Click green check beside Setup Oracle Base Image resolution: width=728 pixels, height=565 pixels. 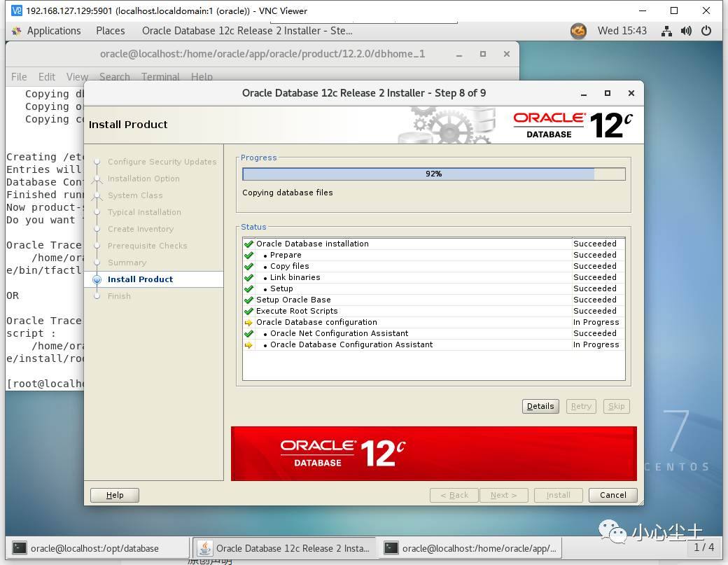(249, 300)
